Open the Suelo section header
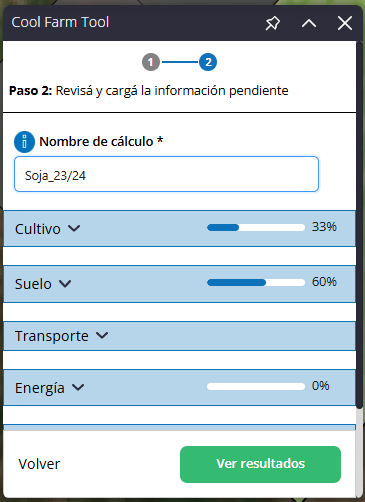Viewport: 365px width, 502px height. coord(179,284)
